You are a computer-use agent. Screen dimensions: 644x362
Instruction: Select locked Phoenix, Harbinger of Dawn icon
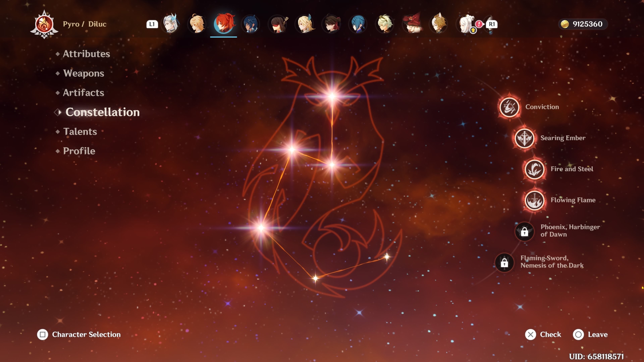tap(524, 231)
